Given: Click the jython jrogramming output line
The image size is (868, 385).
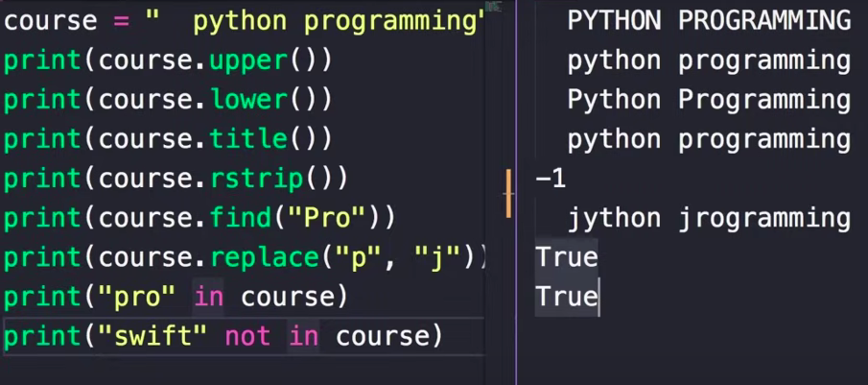Looking at the screenshot, I should [709, 219].
